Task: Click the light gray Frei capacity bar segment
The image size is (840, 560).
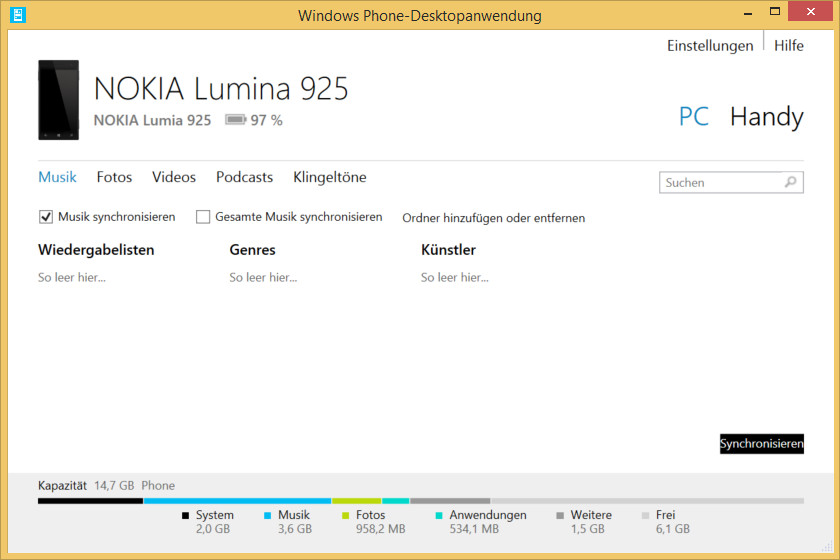Action: pos(647,501)
